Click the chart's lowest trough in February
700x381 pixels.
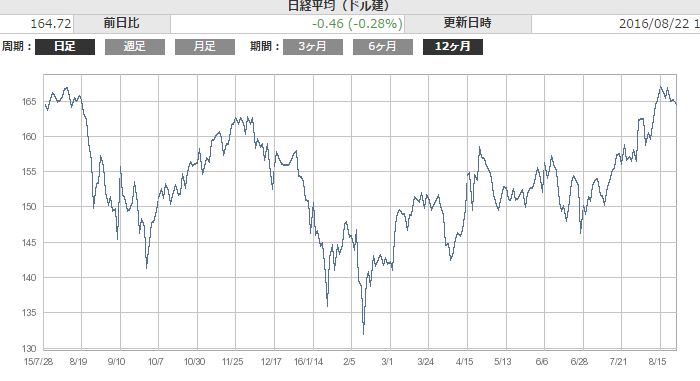click(363, 333)
